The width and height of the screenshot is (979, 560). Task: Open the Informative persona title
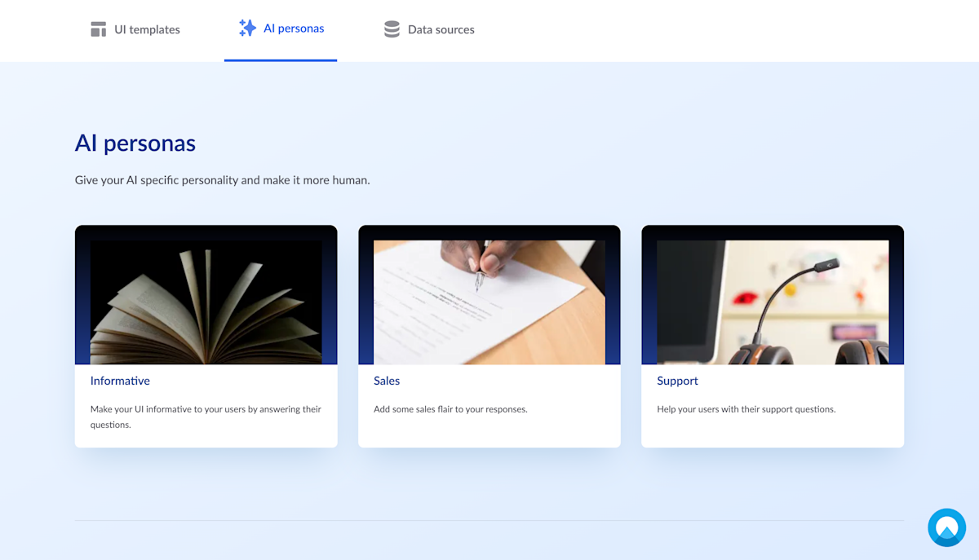[x=120, y=381]
